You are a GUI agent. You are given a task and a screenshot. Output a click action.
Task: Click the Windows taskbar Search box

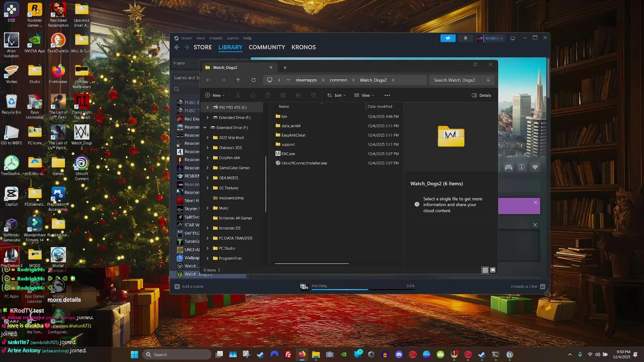coord(177,354)
